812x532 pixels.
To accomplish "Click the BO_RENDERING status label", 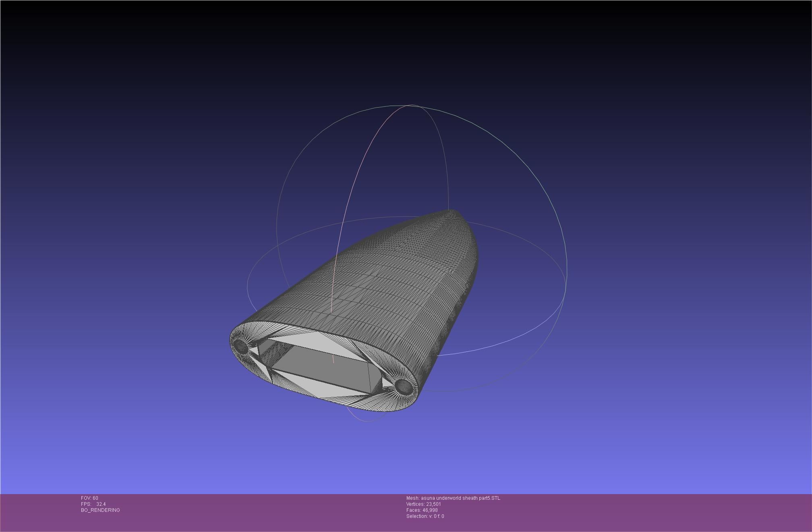I will point(100,510).
